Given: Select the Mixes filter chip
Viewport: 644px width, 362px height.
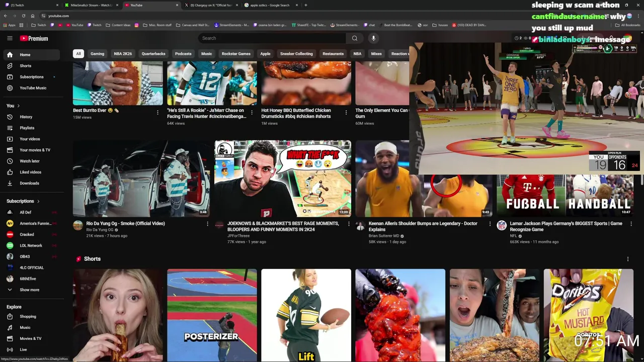Looking at the screenshot, I should (376, 54).
